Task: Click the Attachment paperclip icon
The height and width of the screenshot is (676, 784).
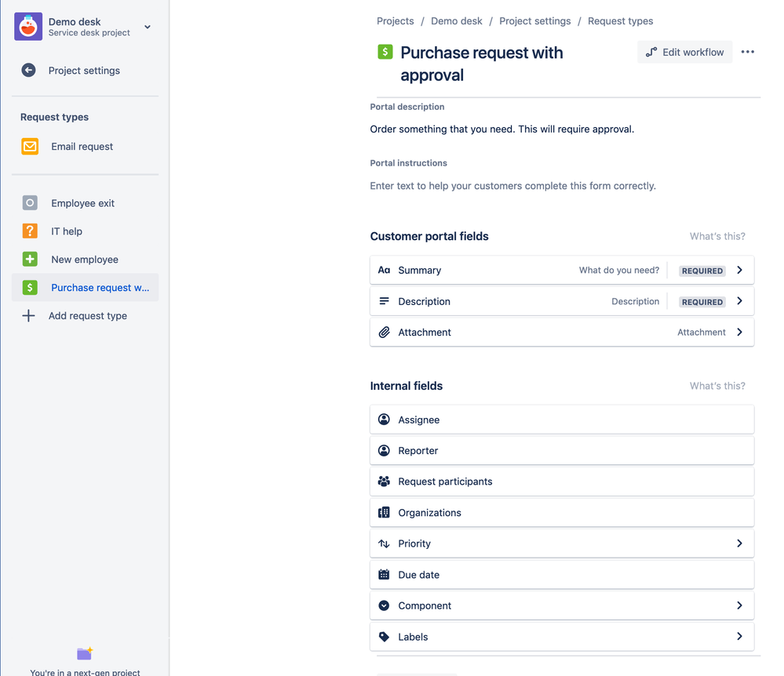Action: click(384, 332)
